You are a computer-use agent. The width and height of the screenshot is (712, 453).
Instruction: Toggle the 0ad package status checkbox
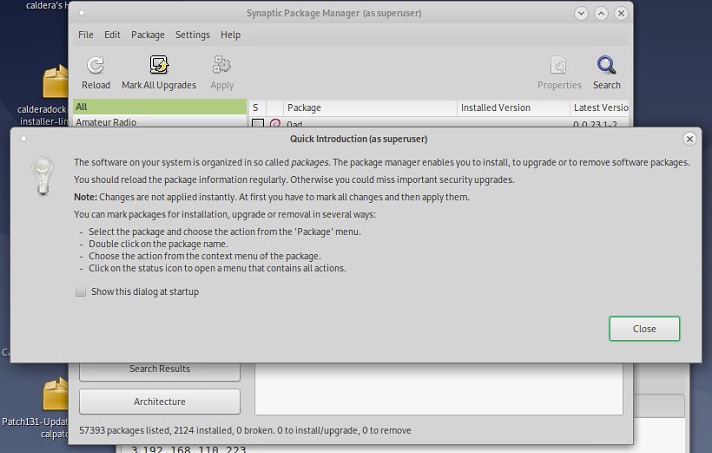257,124
